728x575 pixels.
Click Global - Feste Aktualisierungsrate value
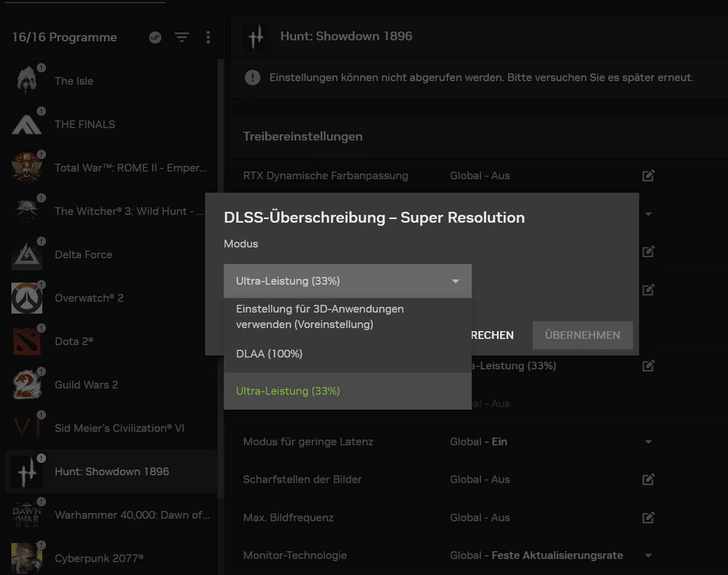click(x=536, y=555)
